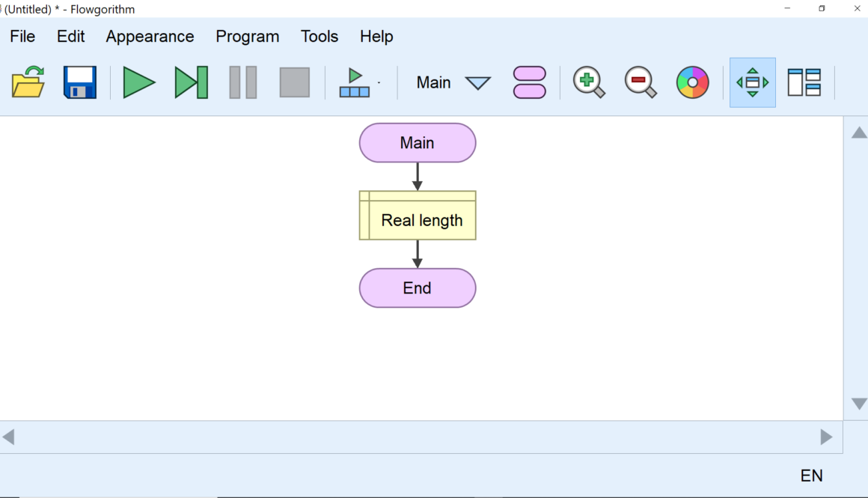
Task: Open the Edit menu
Action: coord(71,37)
